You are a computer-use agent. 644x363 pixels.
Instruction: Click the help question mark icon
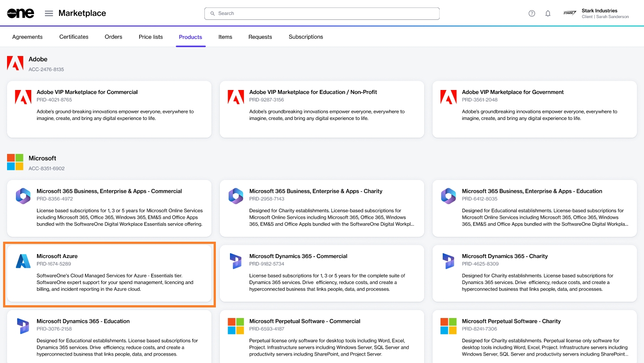tap(532, 14)
